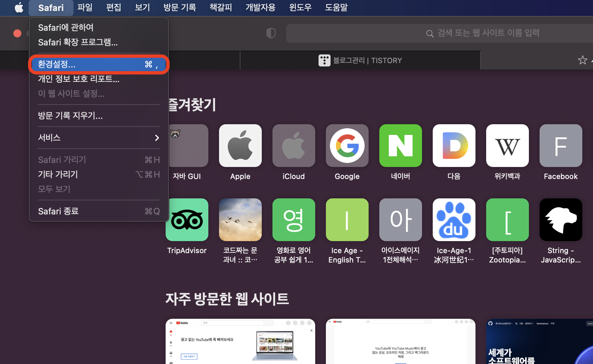Screen dimensions: 593x364
Task: Open the 책갈피 menu
Action: [221, 8]
